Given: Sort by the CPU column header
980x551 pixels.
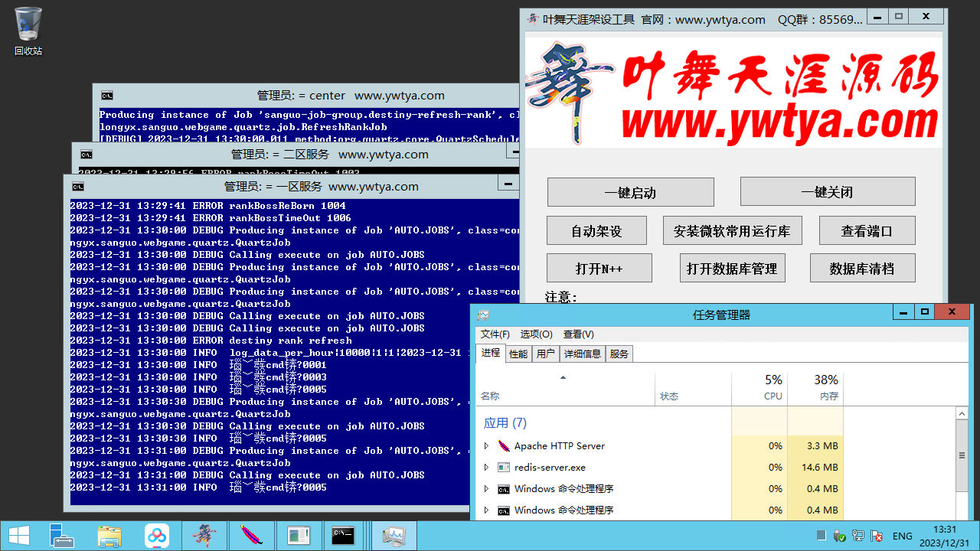Looking at the screenshot, I should point(759,387).
